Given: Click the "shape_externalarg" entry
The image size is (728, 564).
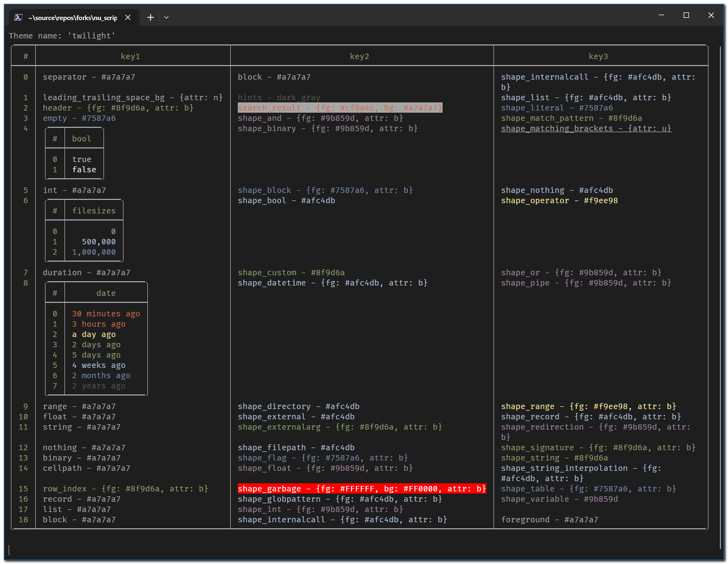Looking at the screenshot, I should [x=340, y=427].
